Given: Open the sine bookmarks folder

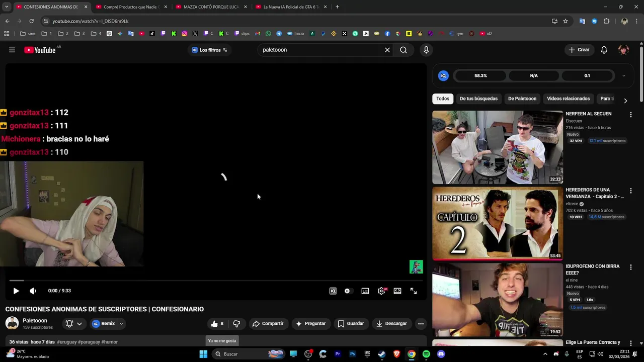Looking at the screenshot, I should click(28, 34).
